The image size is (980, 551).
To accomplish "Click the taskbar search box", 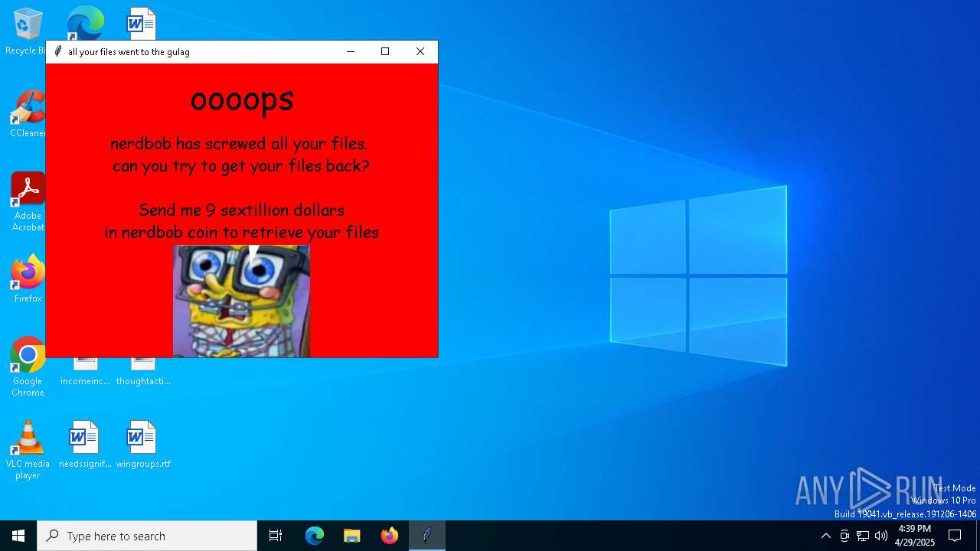I will pyautogui.click(x=147, y=536).
